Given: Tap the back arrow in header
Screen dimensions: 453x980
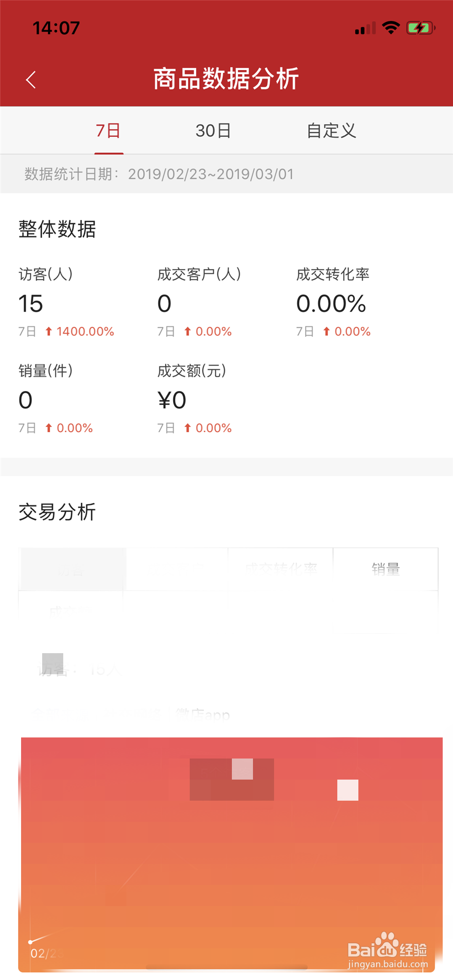Looking at the screenshot, I should (31, 79).
